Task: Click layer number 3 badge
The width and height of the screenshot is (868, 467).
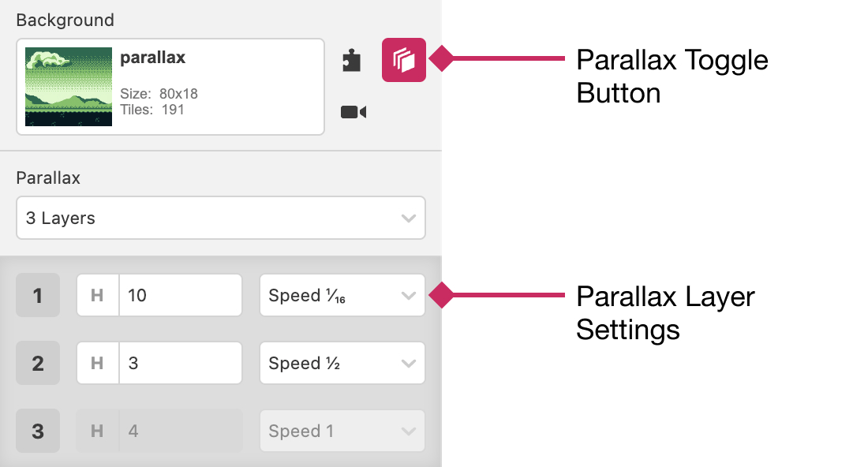Action: coord(38,432)
